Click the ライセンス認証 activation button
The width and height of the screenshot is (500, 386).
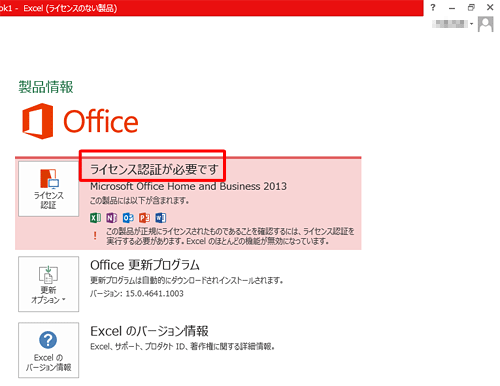click(x=49, y=189)
